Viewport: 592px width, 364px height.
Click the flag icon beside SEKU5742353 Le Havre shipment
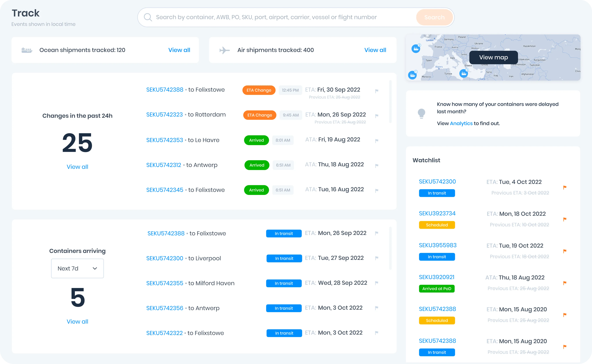pyautogui.click(x=377, y=141)
